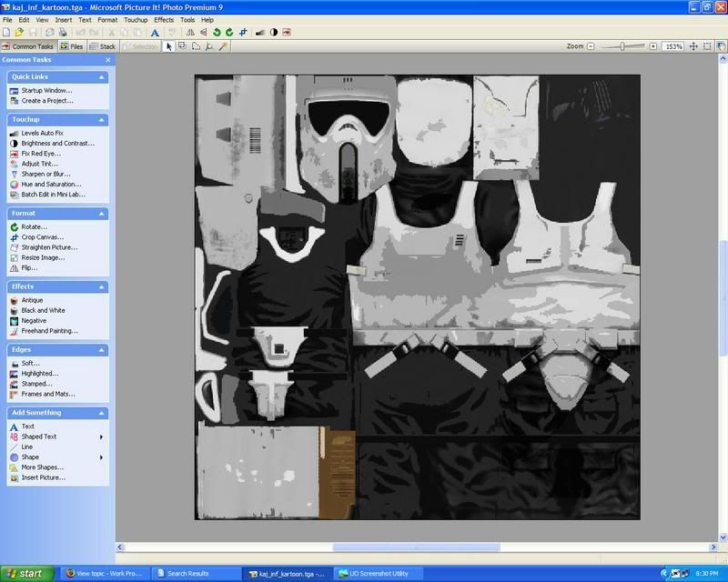Close the Common Tasks pane
The image size is (728, 582).
(x=107, y=60)
